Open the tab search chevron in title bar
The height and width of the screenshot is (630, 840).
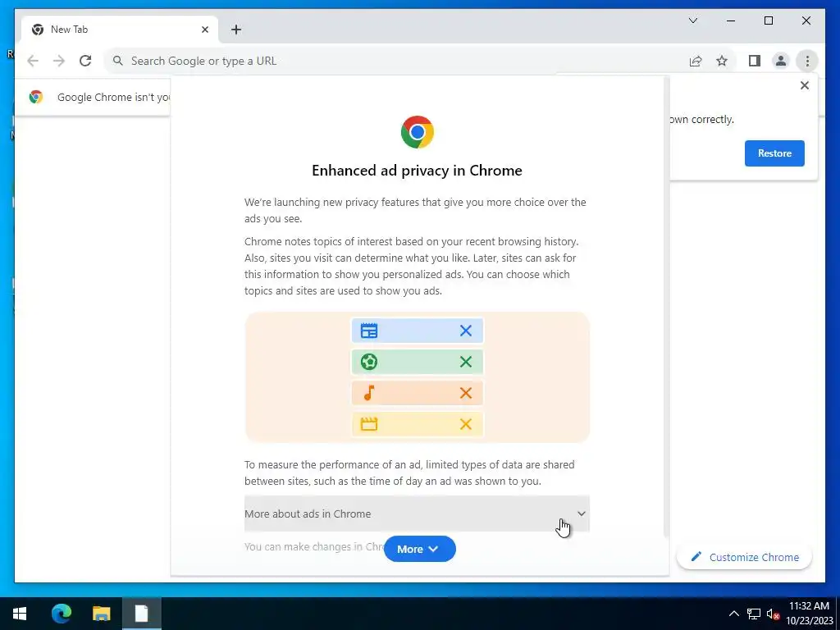tap(693, 21)
